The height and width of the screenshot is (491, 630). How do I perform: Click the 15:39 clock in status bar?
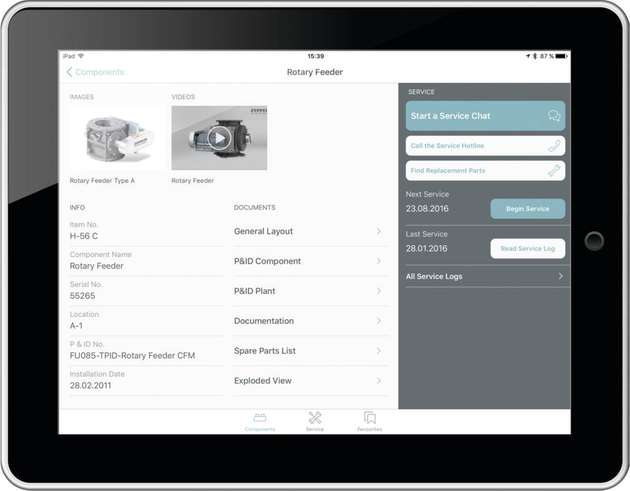pos(316,56)
